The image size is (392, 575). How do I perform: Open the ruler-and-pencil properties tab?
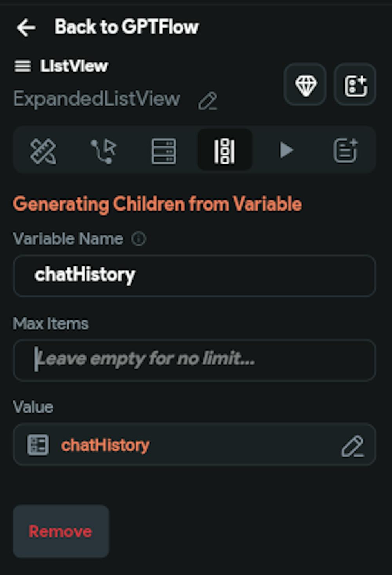tap(43, 151)
